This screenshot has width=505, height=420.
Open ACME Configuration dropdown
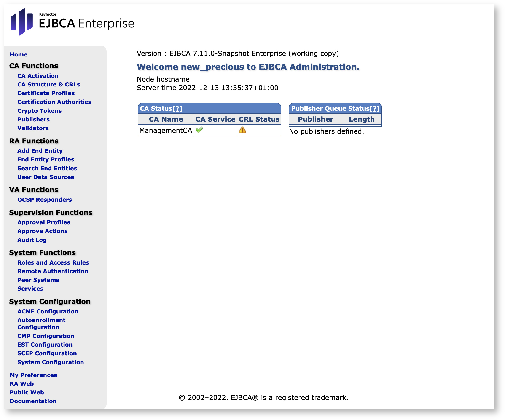coord(47,311)
